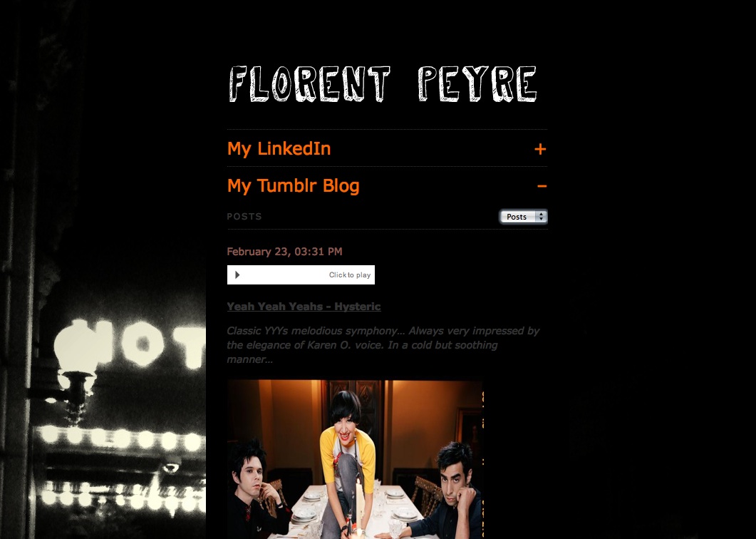Click the play triangle in audio player
Screen dimensions: 756x539
tap(237, 274)
